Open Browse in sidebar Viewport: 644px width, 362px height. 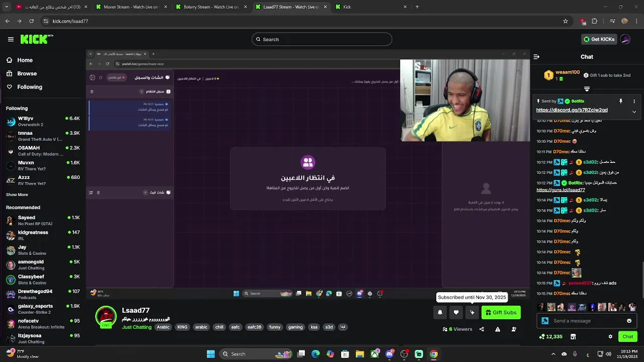point(22,73)
